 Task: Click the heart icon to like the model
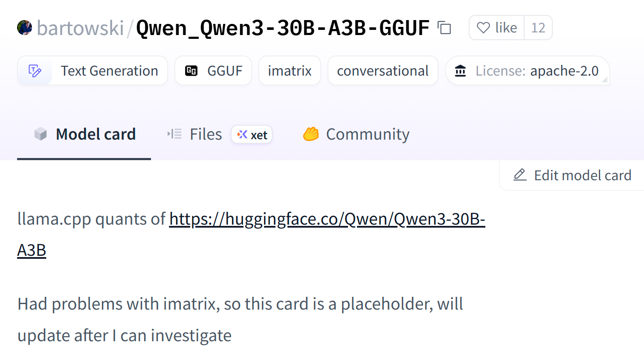(x=483, y=28)
